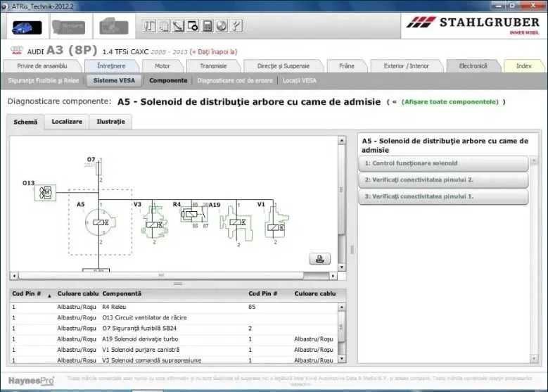
Task: Click the O7 fuse symbol in diagram
Action: [x=99, y=168]
